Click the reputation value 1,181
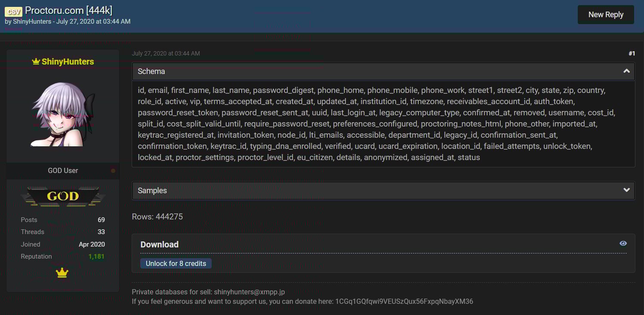The image size is (644, 315). [96, 256]
